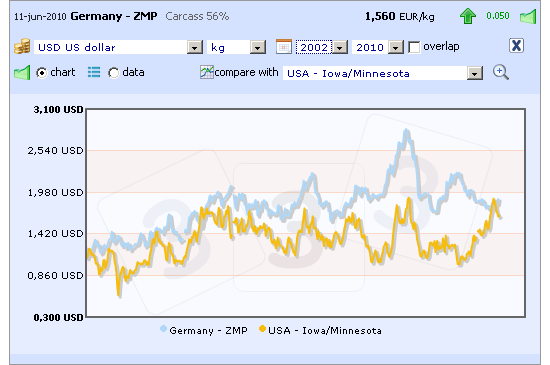This screenshot has height=365, width=550.
Task: Click the green up arrow price icon
Action: click(468, 16)
